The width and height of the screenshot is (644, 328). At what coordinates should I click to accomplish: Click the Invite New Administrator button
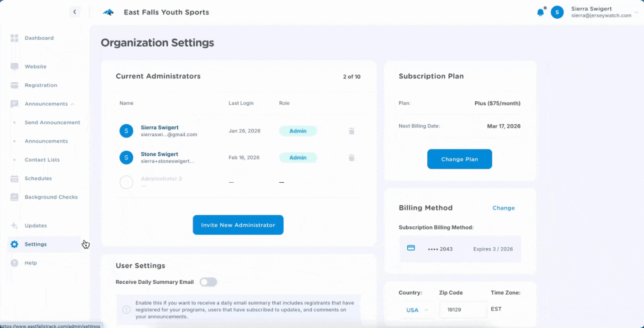tap(238, 225)
